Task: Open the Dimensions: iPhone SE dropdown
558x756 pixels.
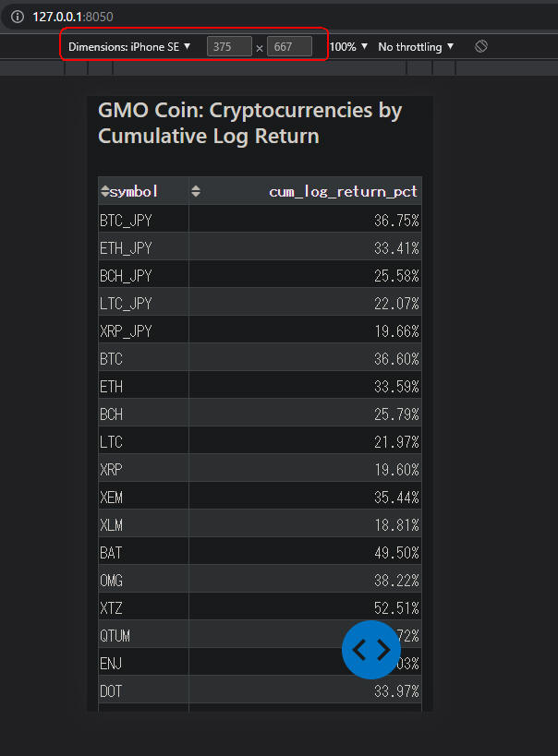Action: click(129, 47)
